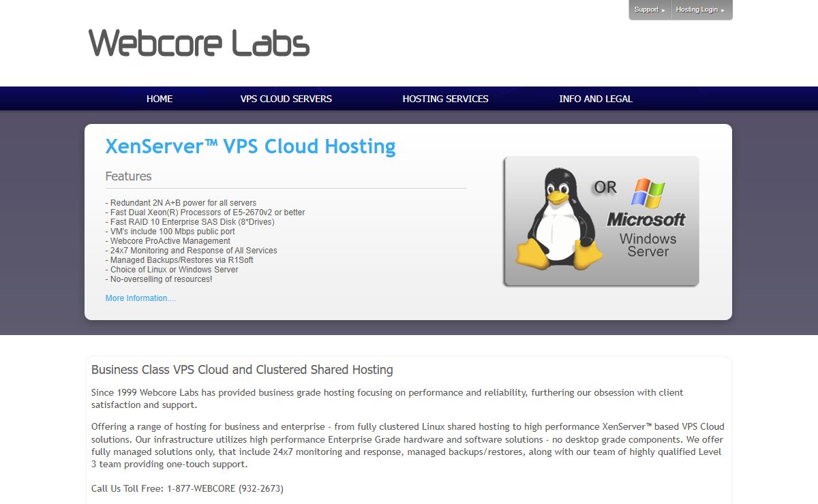This screenshot has width=818, height=504.
Task: Click 'Business Class VPS Cloud and Clustered Shared Hosting' heading
Action: [242, 370]
